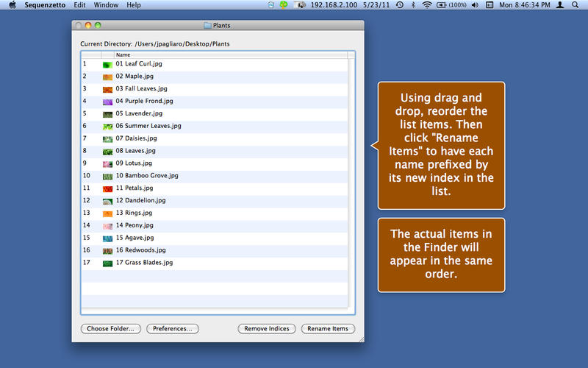Image resolution: width=588 pixels, height=368 pixels.
Task: Click the Remove Indices button
Action: coord(267,328)
